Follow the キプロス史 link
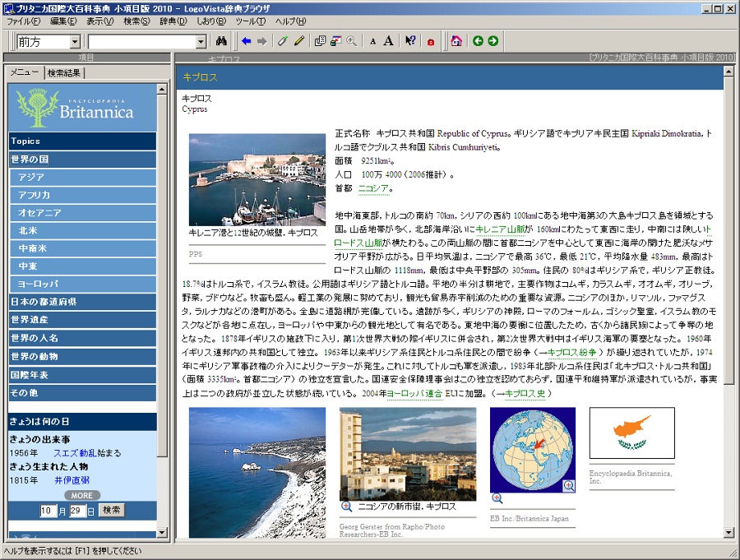Screen dimensions: 740x560 pyautogui.click(x=525, y=393)
